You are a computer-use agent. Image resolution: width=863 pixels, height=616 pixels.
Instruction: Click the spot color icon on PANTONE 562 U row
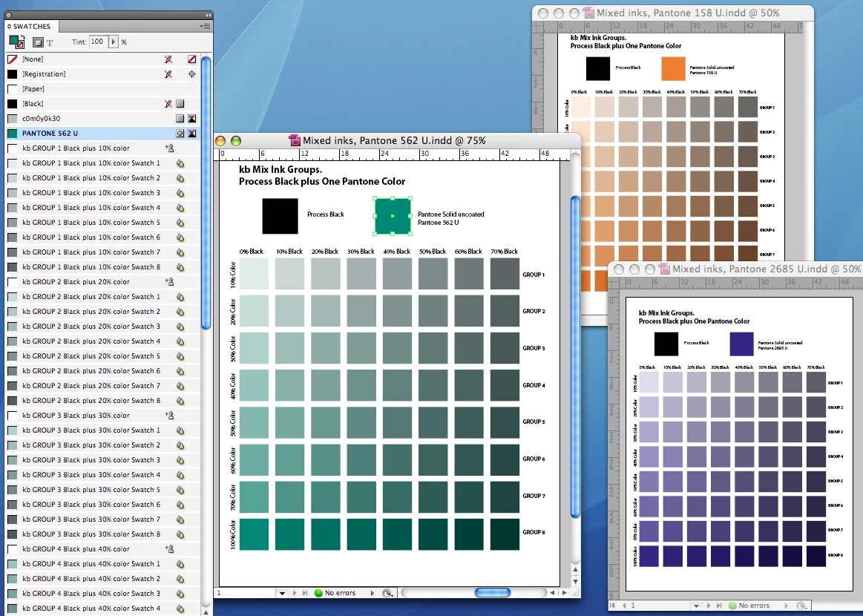(x=180, y=133)
